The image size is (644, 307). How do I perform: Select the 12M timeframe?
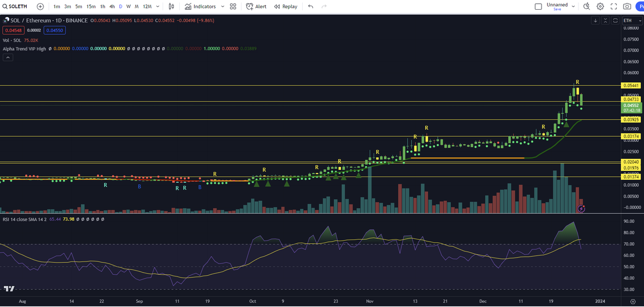click(x=147, y=6)
